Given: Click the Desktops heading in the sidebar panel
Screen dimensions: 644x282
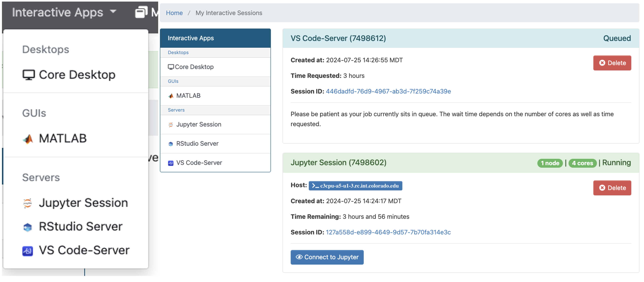Looking at the screenshot, I should point(178,52).
